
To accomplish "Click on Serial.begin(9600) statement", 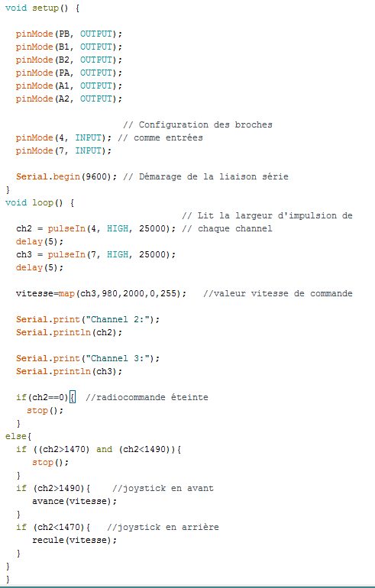I will (x=63, y=176).
